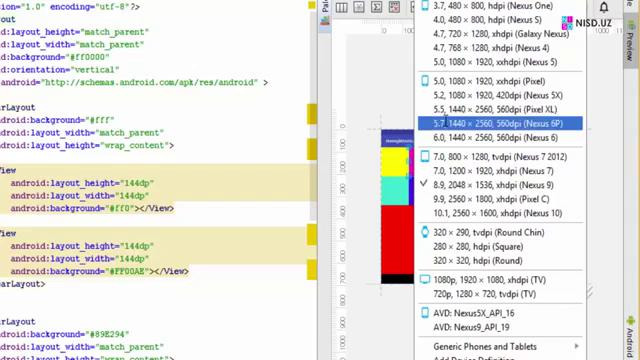The image size is (640, 360).
Task: Choose 4.7 720 × 1280 Galaxy Nexus device
Action: [x=500, y=34]
